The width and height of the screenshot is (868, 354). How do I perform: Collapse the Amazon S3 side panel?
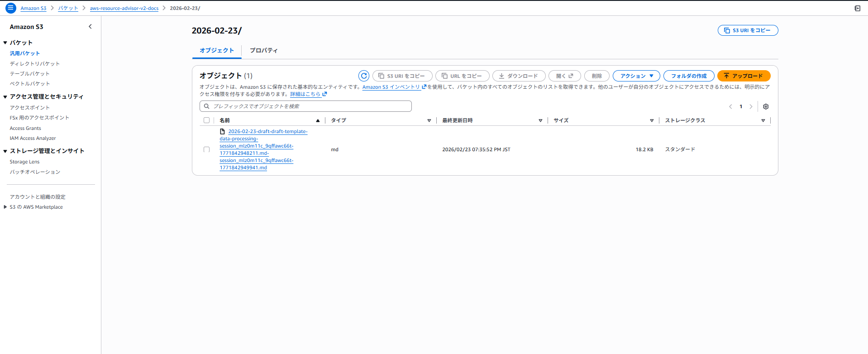point(90,27)
